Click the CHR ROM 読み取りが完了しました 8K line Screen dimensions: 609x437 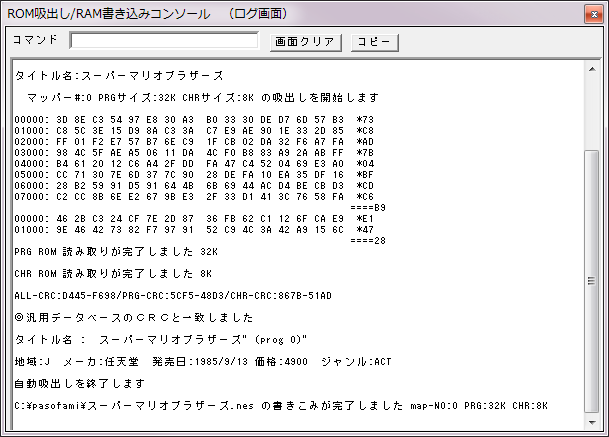click(113, 274)
